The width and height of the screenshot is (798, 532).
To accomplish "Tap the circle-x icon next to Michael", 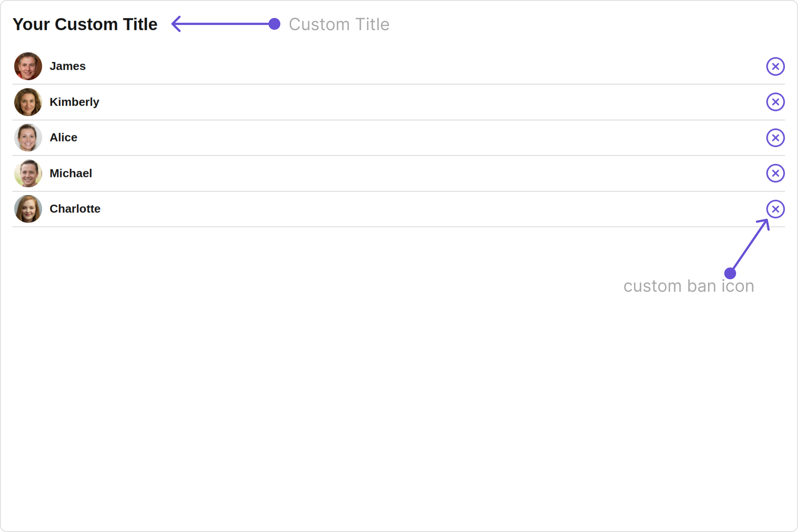I will pyautogui.click(x=775, y=173).
